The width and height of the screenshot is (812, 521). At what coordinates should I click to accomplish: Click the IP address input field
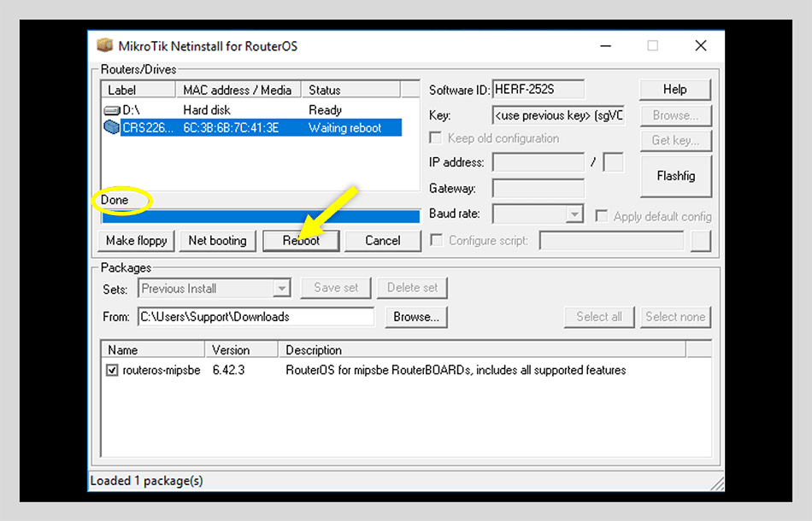538,162
